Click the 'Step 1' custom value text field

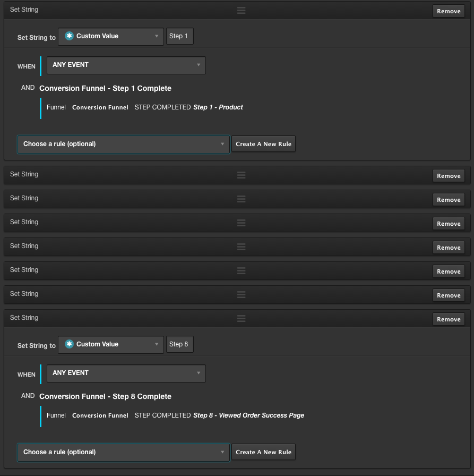click(x=179, y=36)
